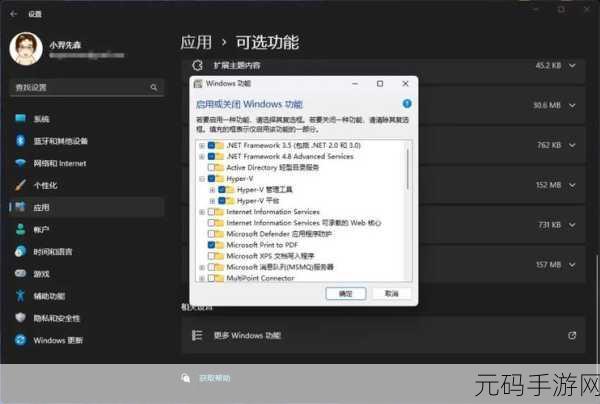Screen dimensions: 600x404
Task: Toggle the Hyper-V 平台 checkbox
Action: point(222,201)
